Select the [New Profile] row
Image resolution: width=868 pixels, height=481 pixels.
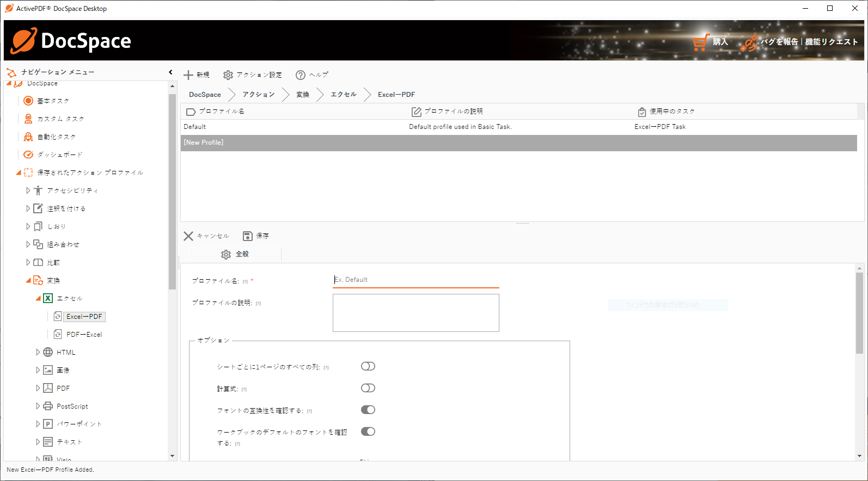[519, 143]
